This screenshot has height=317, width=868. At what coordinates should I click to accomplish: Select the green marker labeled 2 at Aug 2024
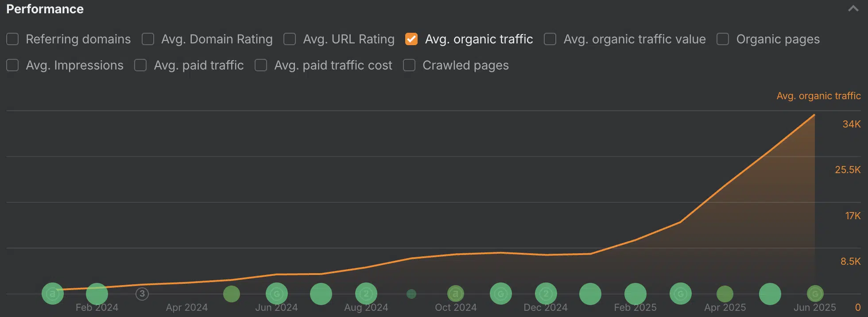(366, 294)
